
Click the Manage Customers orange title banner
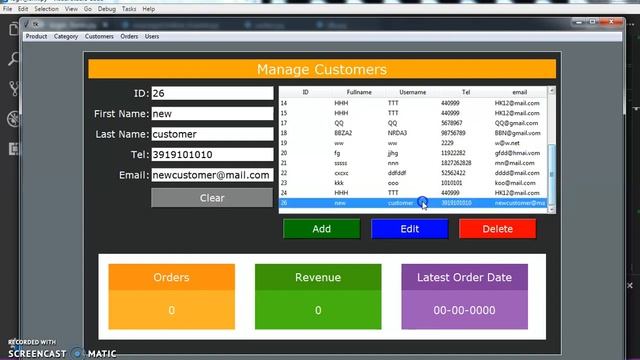click(322, 69)
